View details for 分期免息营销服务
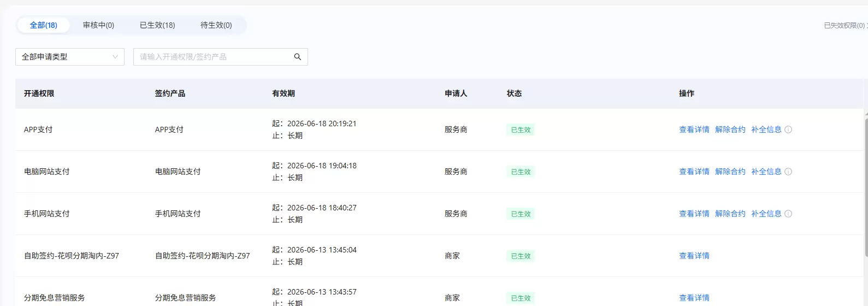 tap(694, 298)
